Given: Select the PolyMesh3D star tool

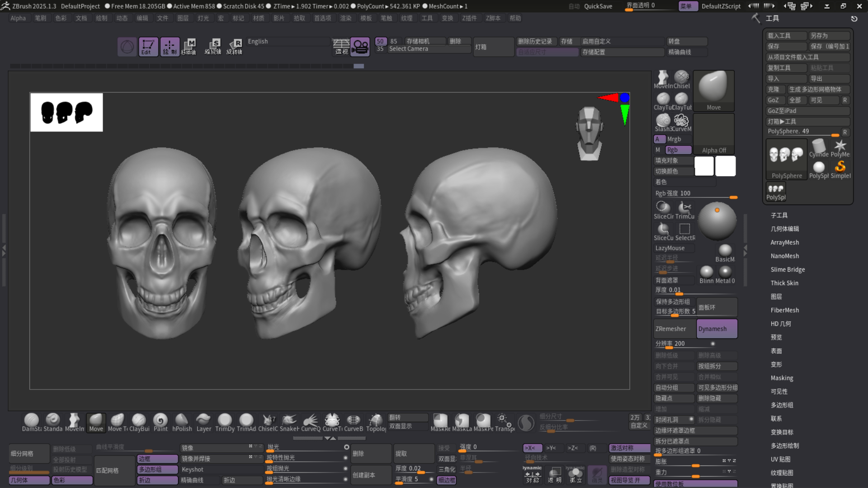Looking at the screenshot, I should coord(840,148).
